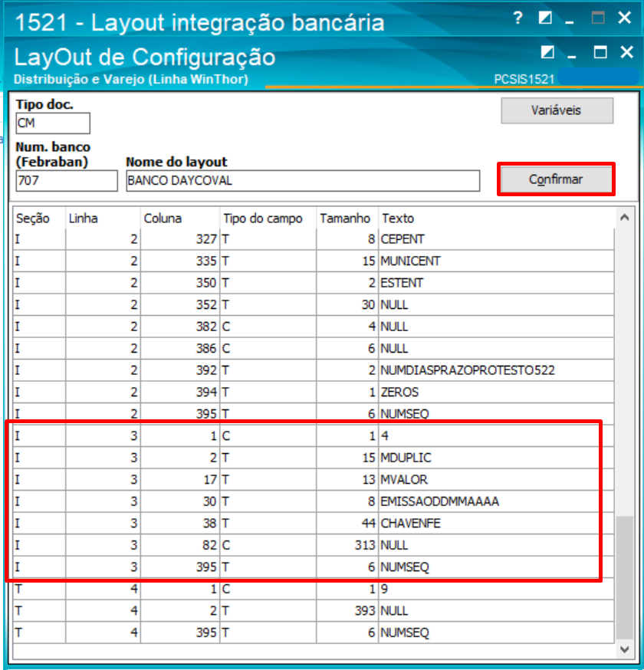Image resolution: width=644 pixels, height=670 pixels.
Task: Open help question mark icon
Action: coord(517,18)
